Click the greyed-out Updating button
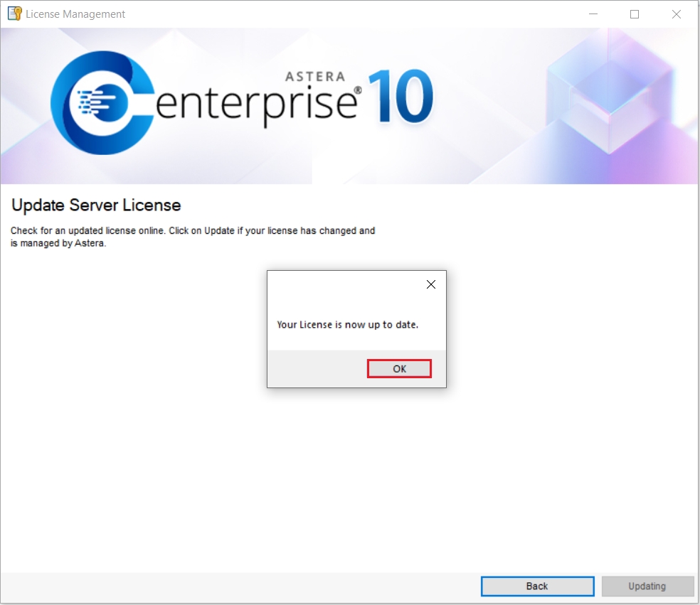This screenshot has height=605, width=700. [x=647, y=587]
